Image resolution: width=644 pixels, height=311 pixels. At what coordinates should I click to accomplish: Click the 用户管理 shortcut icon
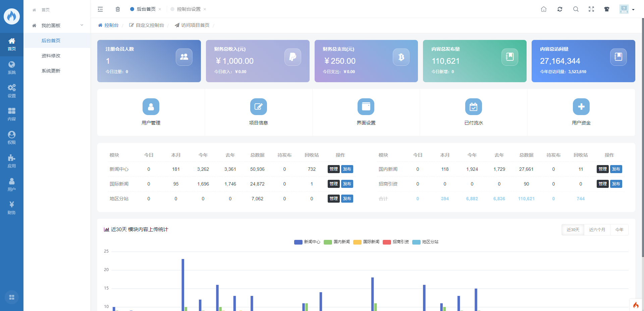[151, 107]
